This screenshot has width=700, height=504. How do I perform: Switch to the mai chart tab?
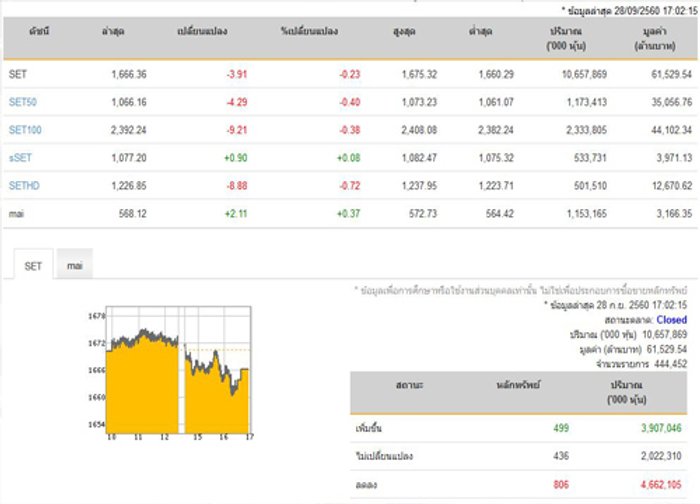[75, 265]
